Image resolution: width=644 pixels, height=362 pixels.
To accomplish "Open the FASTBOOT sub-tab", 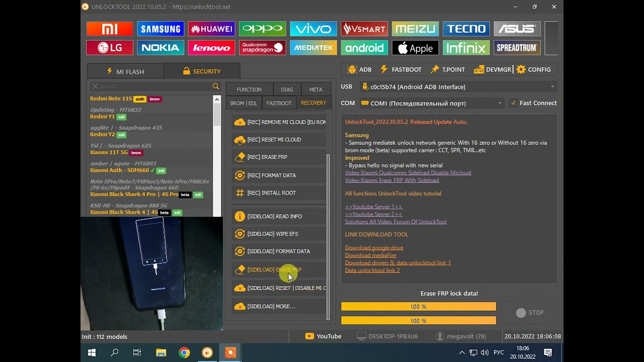I will click(279, 103).
